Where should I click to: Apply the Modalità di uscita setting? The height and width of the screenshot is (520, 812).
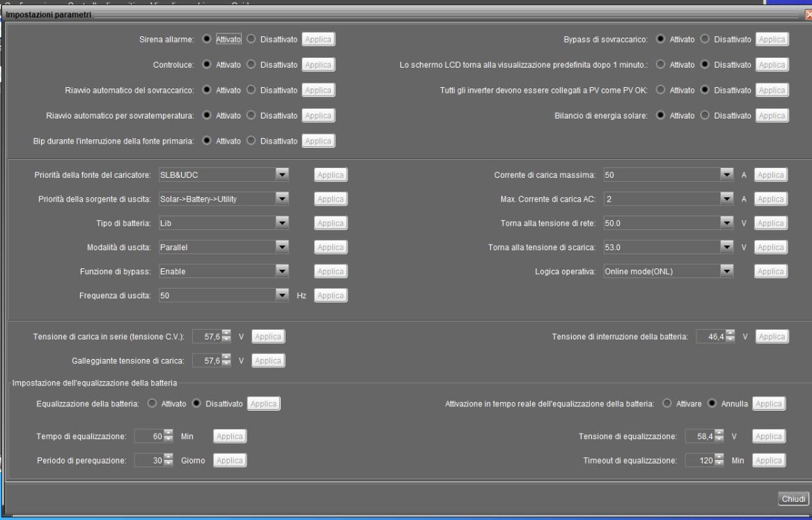[331, 247]
